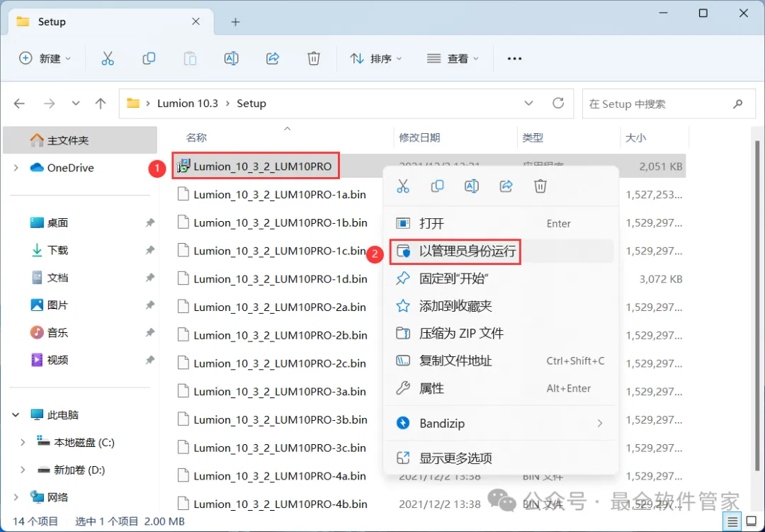Expand the 网络 tree node
This screenshot has height=532, width=765.
(x=16, y=497)
